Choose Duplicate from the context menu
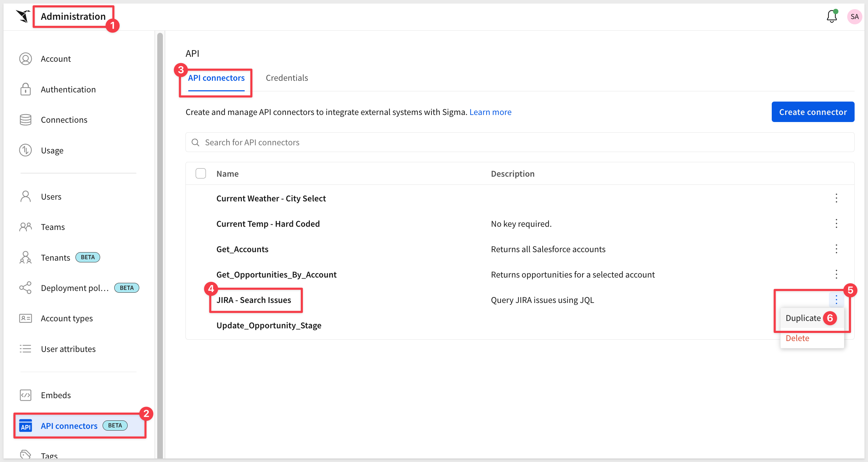The image size is (868, 462). (803, 318)
